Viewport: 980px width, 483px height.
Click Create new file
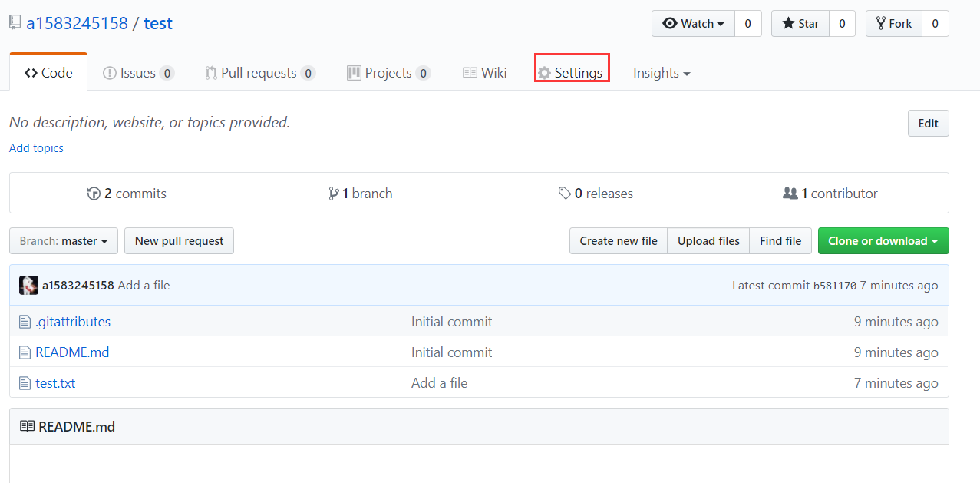click(619, 241)
